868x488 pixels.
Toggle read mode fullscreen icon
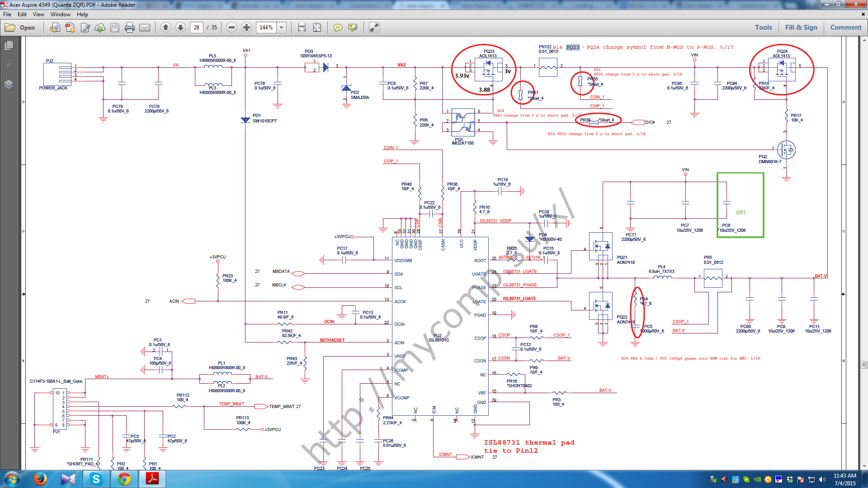374,28
